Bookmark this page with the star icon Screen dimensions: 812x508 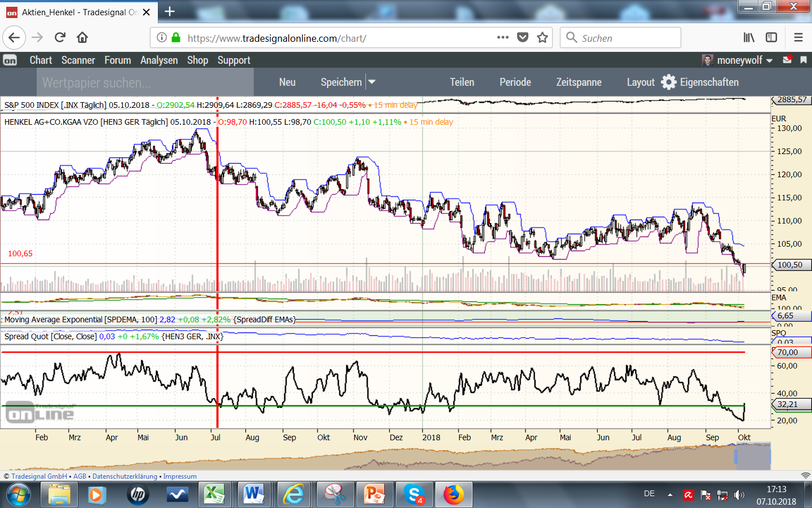542,38
